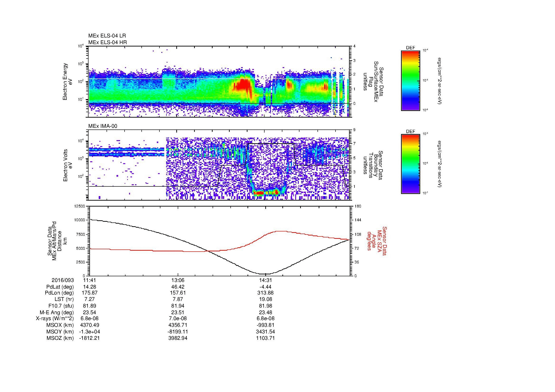
Task: Click the '14:31' time tick label
Action: (266, 280)
